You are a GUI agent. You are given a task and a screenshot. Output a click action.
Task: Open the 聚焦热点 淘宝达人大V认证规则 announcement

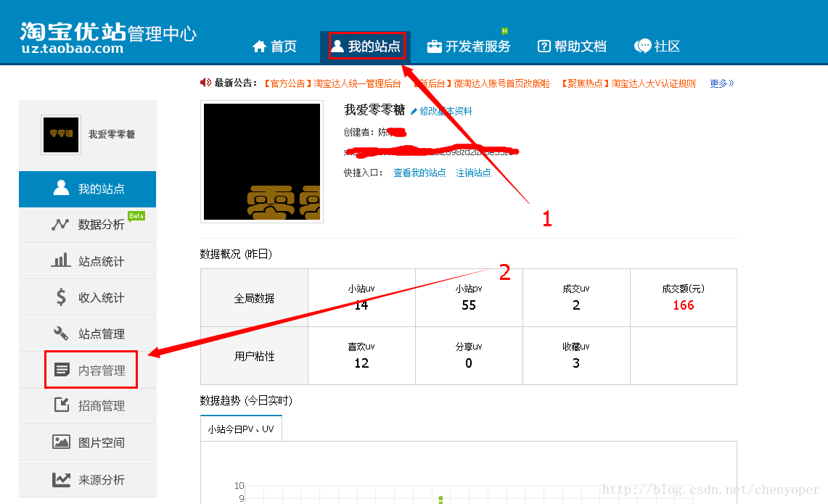click(628, 83)
